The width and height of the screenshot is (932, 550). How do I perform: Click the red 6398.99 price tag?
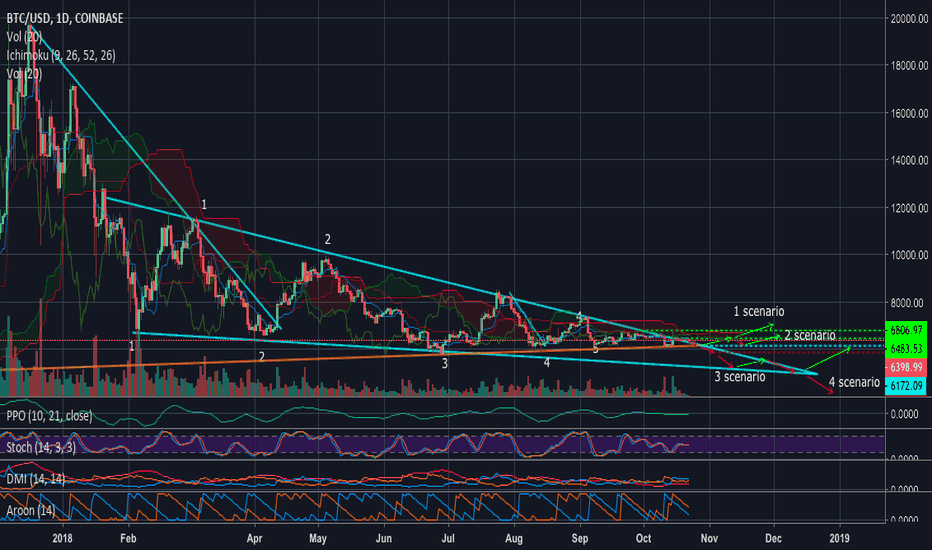[906, 367]
